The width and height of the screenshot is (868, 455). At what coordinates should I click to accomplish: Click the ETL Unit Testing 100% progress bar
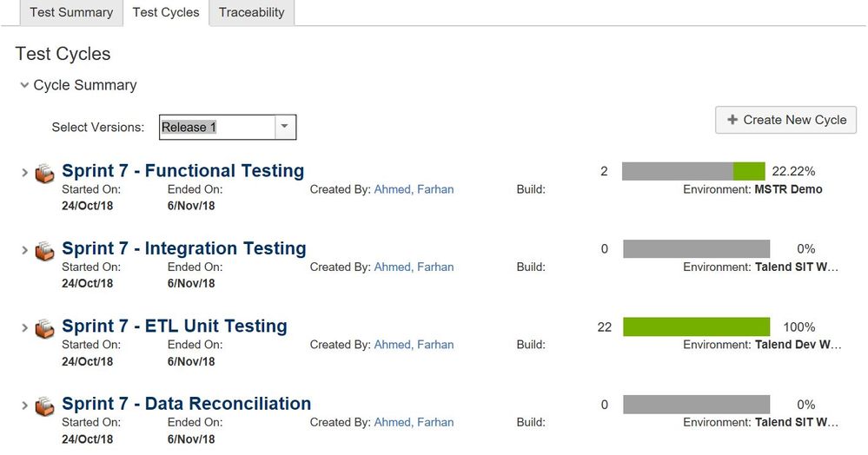(696, 326)
